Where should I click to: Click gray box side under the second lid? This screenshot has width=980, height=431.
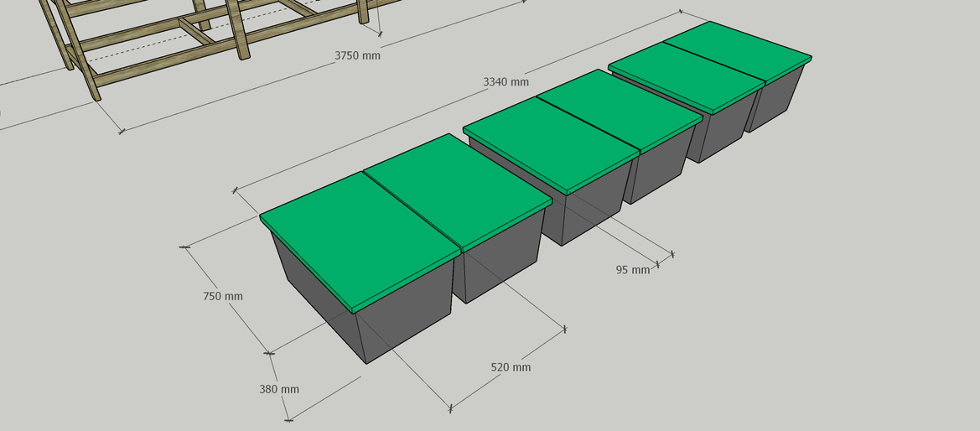[495, 268]
